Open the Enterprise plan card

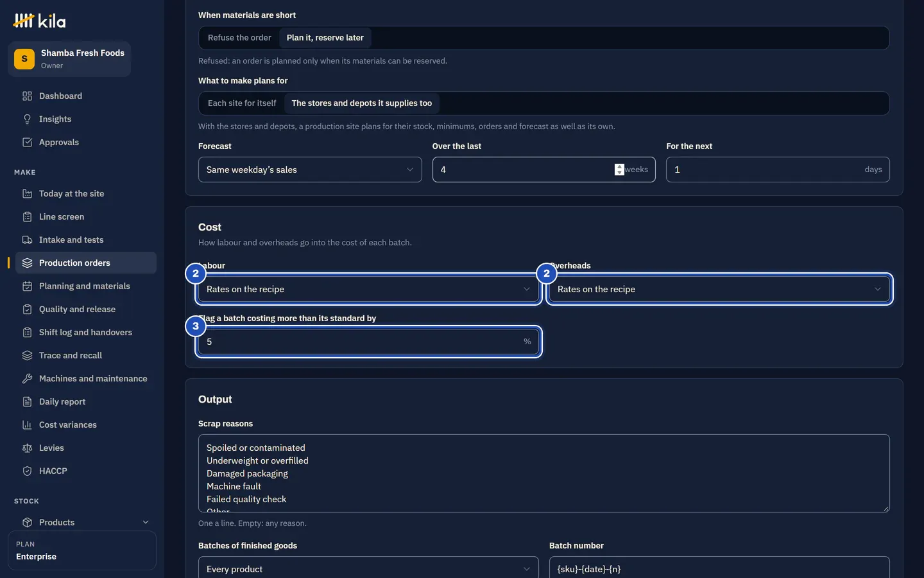(x=82, y=550)
